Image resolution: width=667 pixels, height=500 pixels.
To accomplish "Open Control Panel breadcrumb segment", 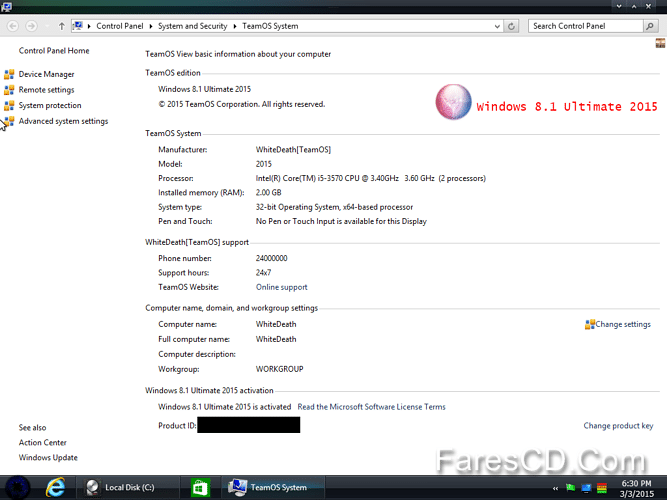I will click(x=120, y=26).
